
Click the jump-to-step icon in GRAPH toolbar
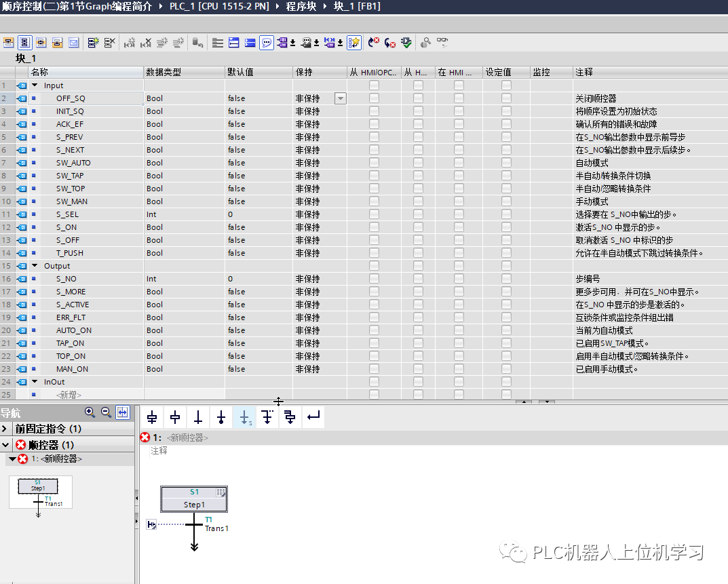[244, 418]
